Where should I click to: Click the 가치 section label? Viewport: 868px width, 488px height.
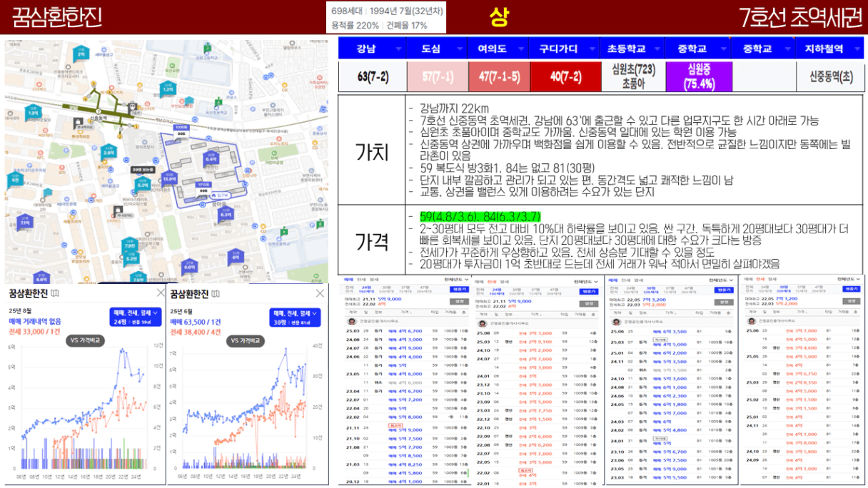coord(371,151)
